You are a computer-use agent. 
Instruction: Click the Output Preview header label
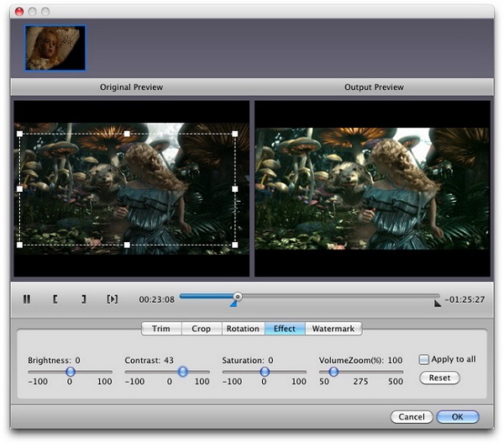(x=374, y=87)
